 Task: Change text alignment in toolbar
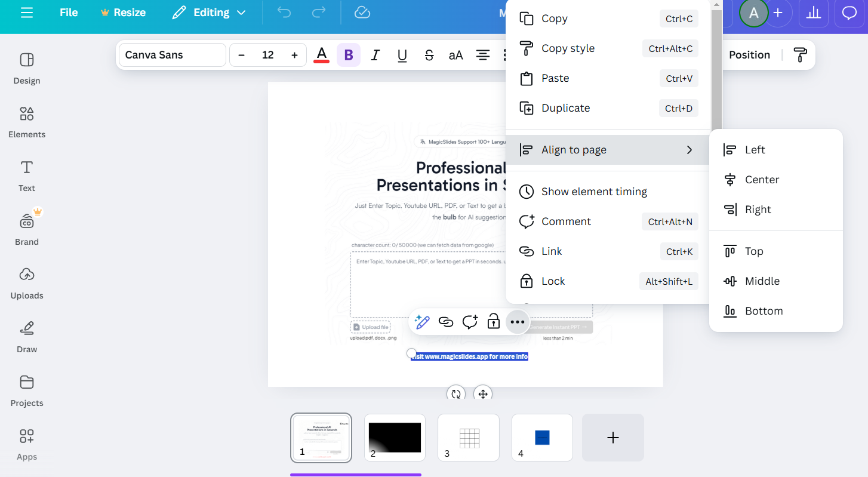click(483, 55)
